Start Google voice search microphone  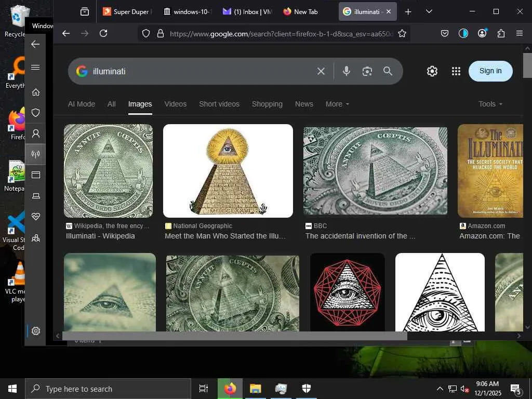tap(347, 71)
